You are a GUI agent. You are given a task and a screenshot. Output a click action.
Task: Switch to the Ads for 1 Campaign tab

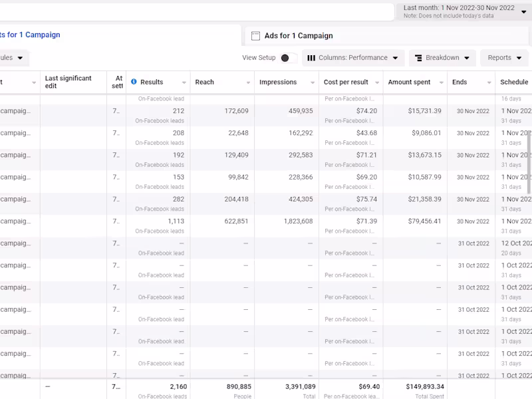pyautogui.click(x=299, y=36)
